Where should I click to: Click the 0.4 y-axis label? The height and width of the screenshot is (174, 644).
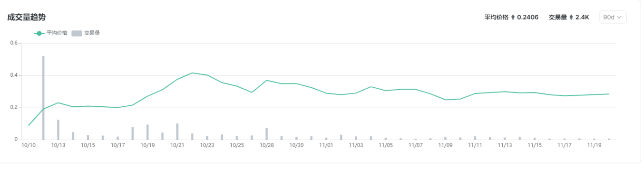pos(14,75)
